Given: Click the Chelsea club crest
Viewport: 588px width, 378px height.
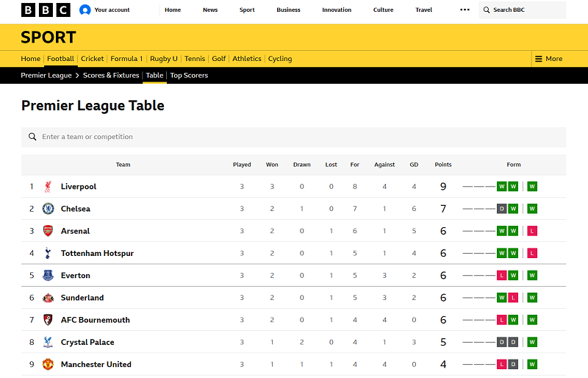Looking at the screenshot, I should pos(48,209).
